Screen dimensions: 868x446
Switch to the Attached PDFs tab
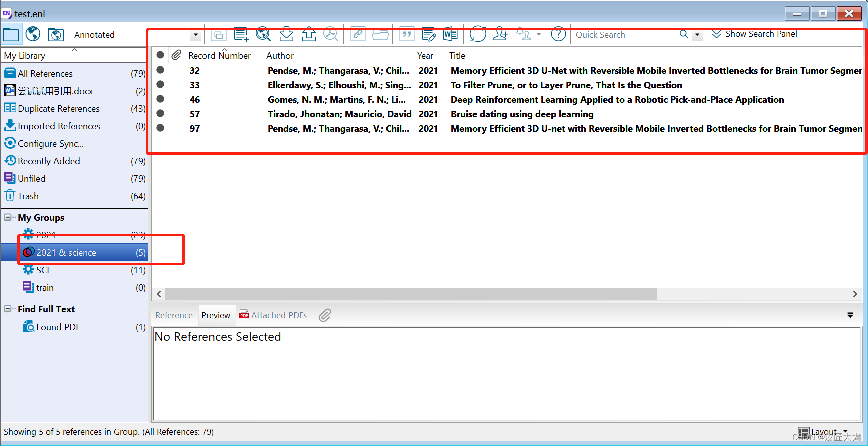273,315
